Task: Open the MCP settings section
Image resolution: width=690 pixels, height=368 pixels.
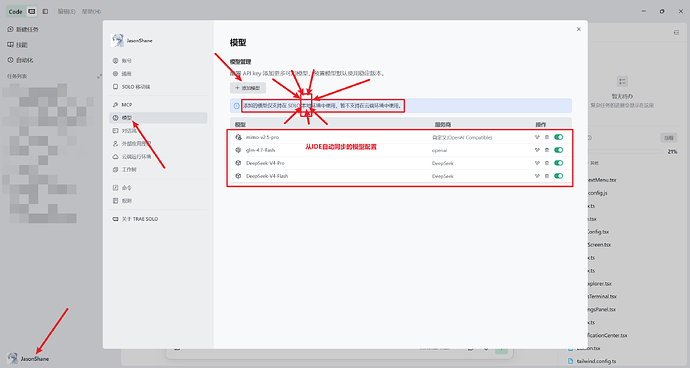Action: pyautogui.click(x=158, y=105)
